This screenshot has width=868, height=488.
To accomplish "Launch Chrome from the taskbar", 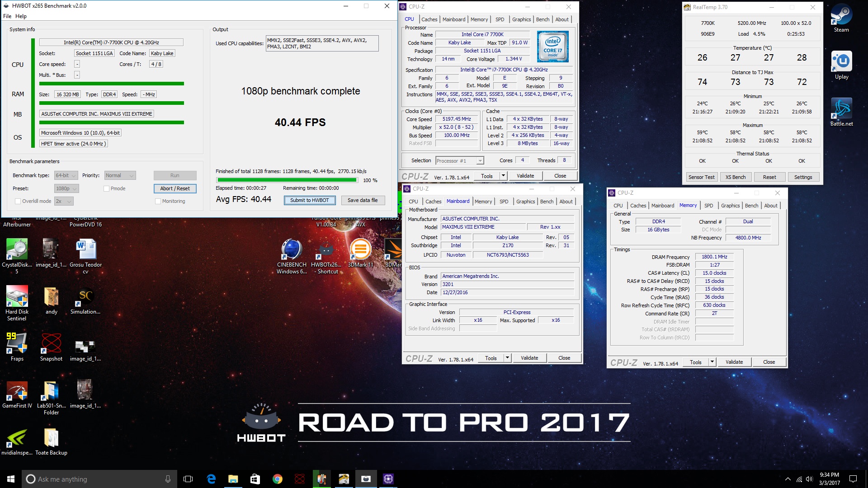I will click(277, 479).
